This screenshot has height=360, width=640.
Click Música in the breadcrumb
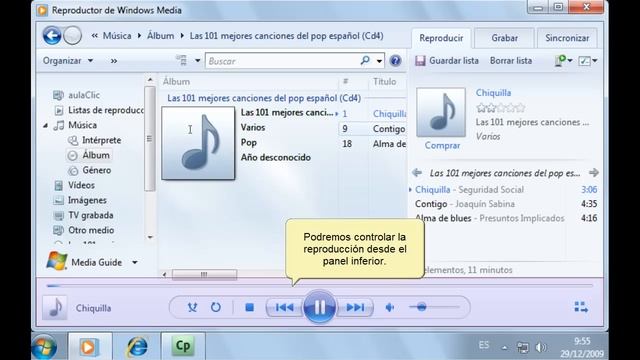tap(117, 36)
